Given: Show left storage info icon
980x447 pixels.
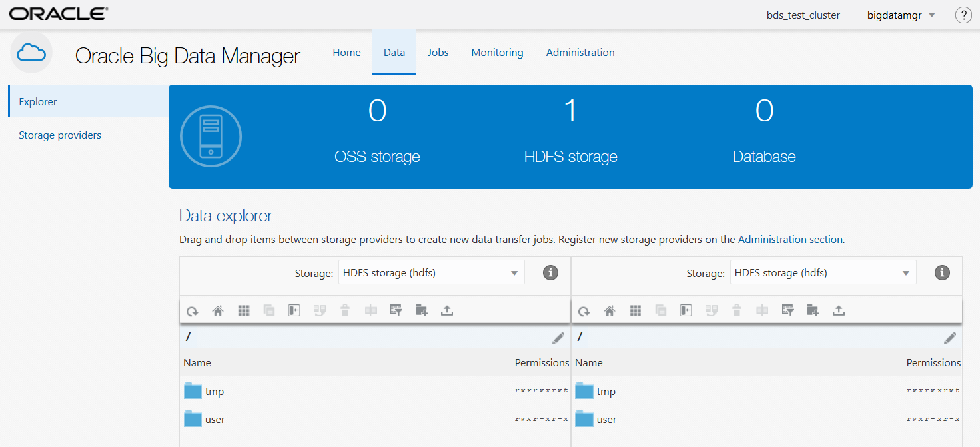Looking at the screenshot, I should [550, 272].
